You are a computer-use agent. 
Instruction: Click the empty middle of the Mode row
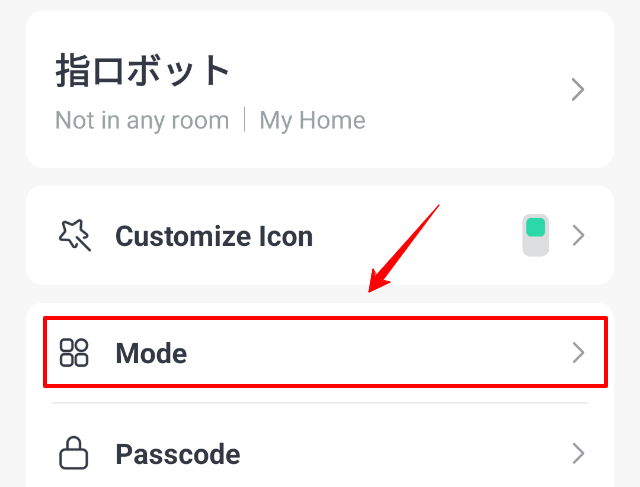[380, 352]
